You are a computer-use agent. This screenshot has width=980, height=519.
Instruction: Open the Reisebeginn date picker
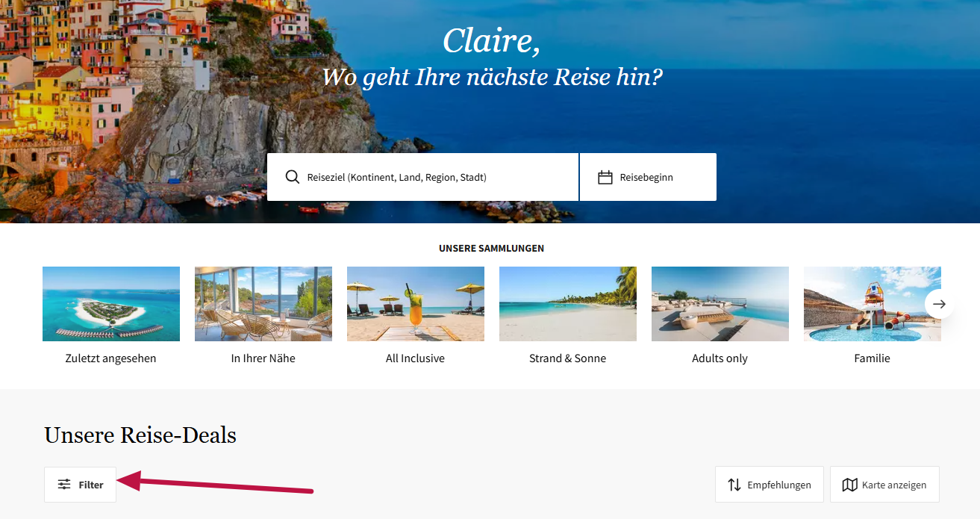point(648,178)
